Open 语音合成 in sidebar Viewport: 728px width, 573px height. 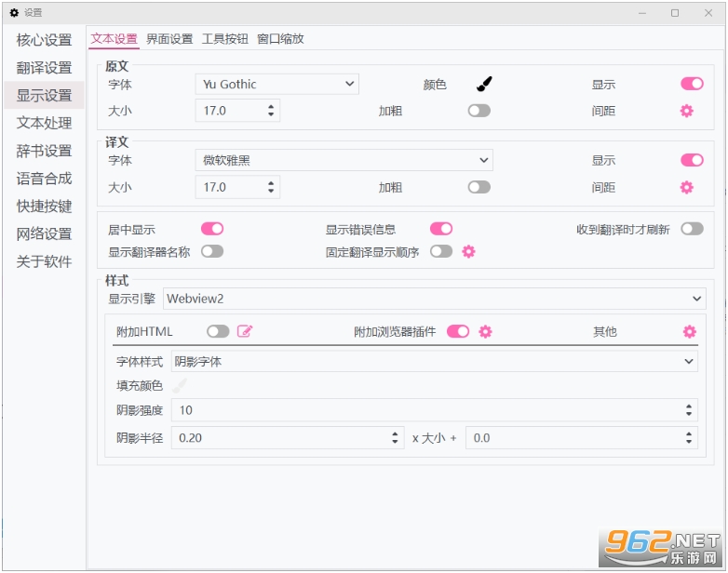pos(44,179)
